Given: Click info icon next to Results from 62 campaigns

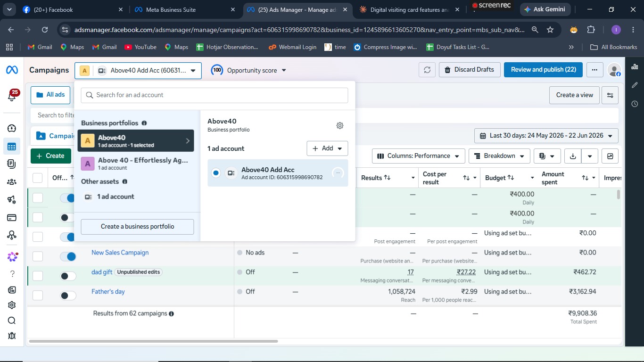Looking at the screenshot, I should coord(171,314).
